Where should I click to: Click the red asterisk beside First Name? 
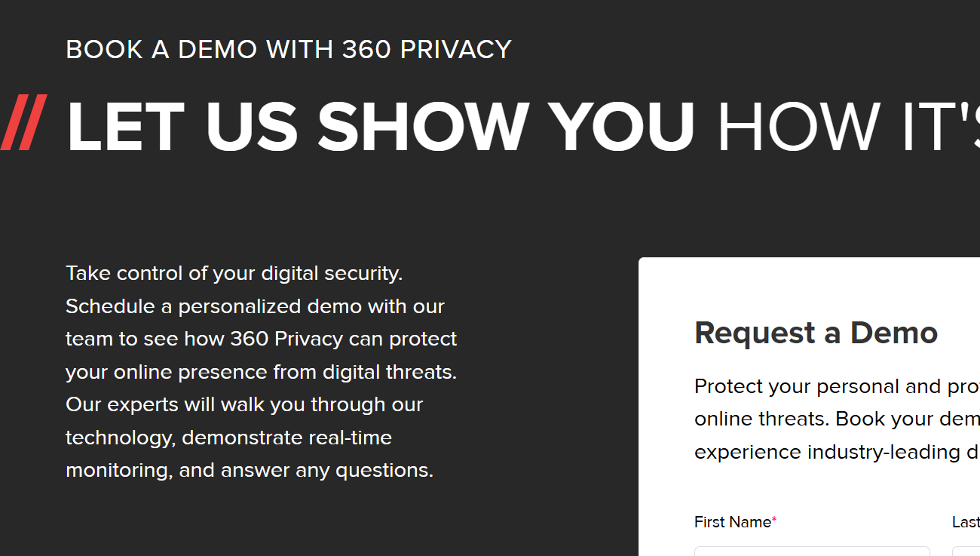tap(775, 517)
